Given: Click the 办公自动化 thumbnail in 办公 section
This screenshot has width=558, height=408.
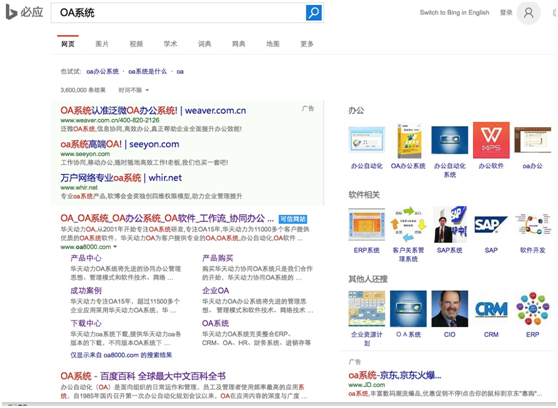Looking at the screenshot, I should (367, 140).
